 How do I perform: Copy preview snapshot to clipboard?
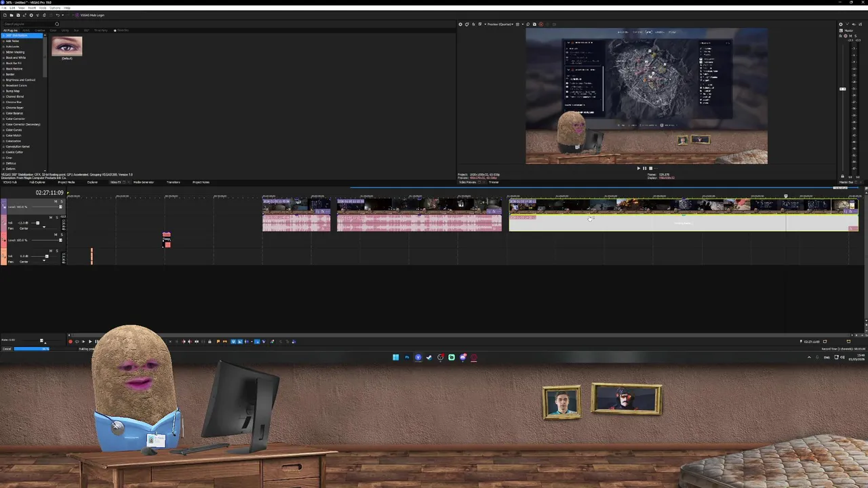(528, 24)
